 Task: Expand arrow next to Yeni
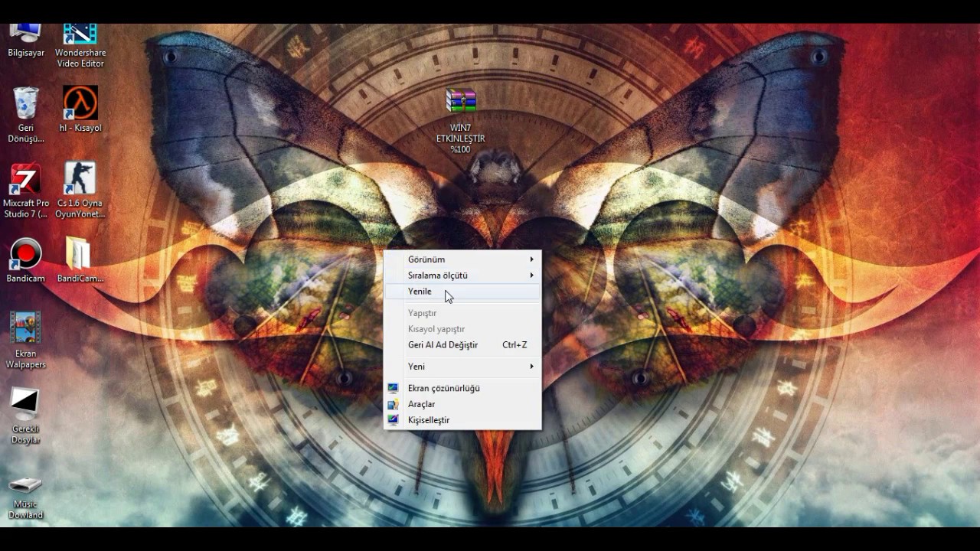531,367
